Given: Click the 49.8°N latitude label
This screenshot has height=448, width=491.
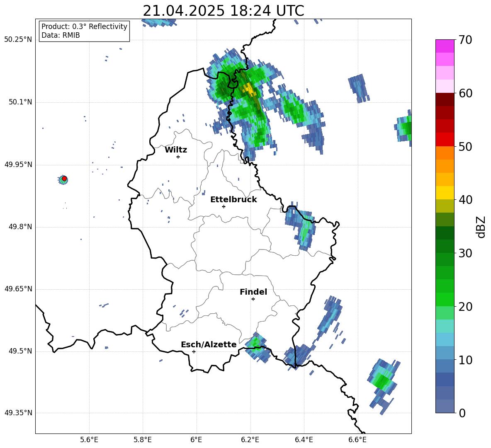Looking at the screenshot, I should coord(20,227).
